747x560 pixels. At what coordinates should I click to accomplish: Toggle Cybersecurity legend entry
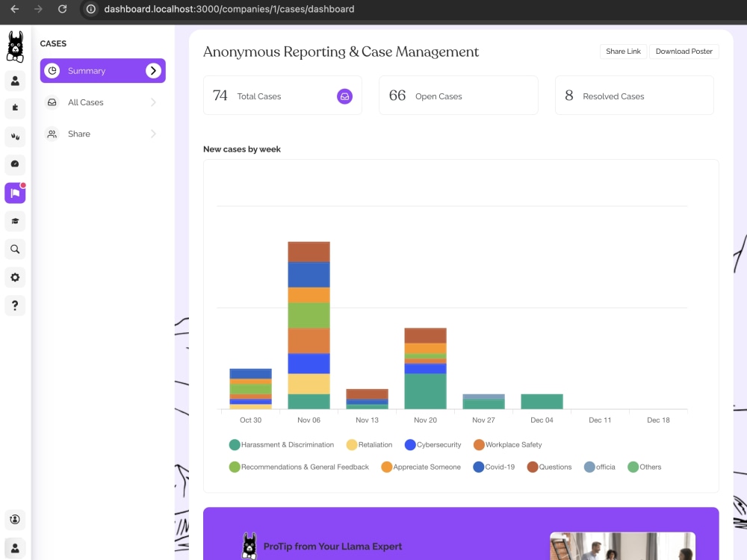[x=433, y=445]
